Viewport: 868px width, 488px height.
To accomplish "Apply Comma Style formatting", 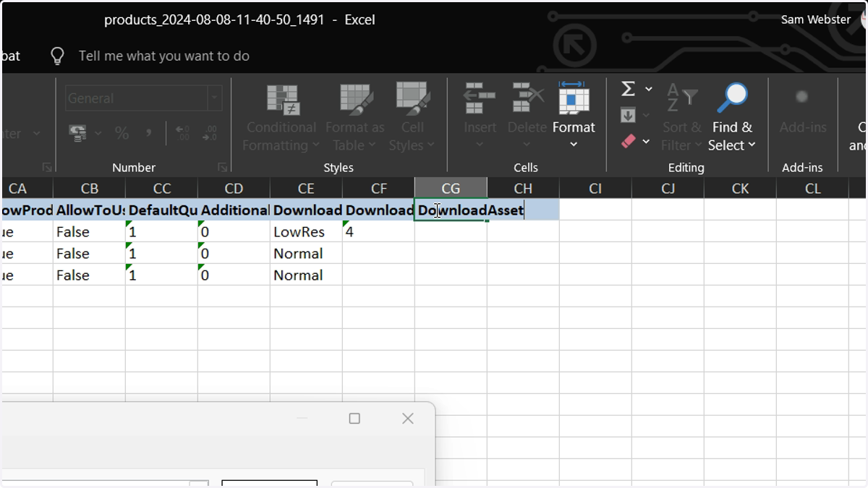I will 149,132.
